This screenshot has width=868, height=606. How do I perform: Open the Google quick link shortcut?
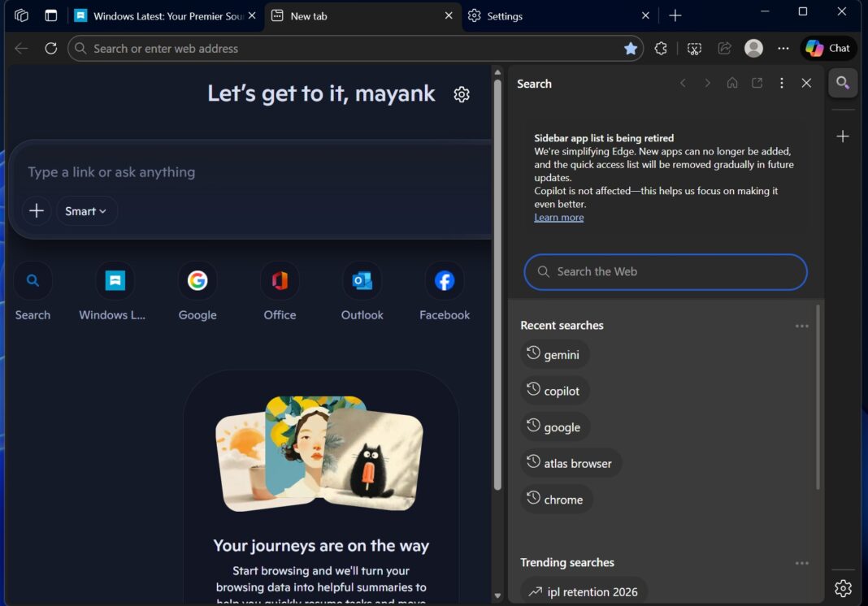[x=197, y=280]
